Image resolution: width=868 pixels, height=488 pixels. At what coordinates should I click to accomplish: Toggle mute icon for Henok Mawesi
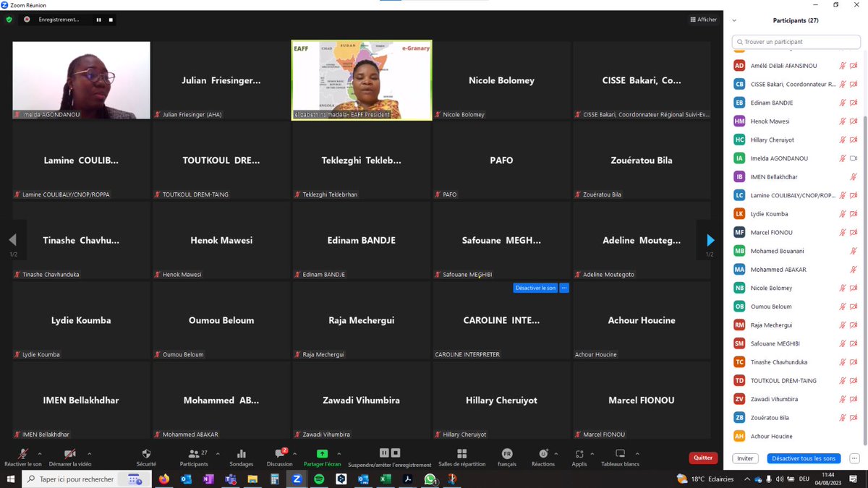click(843, 121)
